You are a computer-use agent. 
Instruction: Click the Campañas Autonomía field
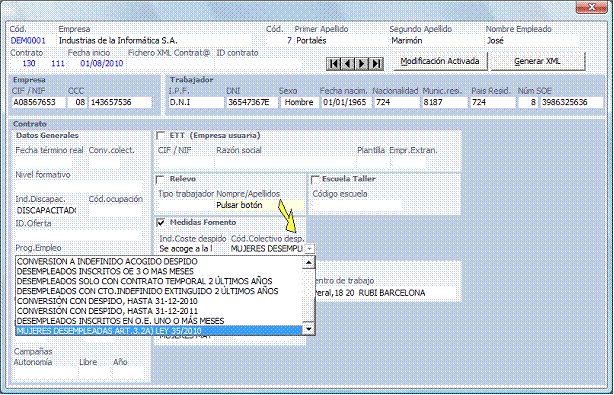[x=45, y=373]
